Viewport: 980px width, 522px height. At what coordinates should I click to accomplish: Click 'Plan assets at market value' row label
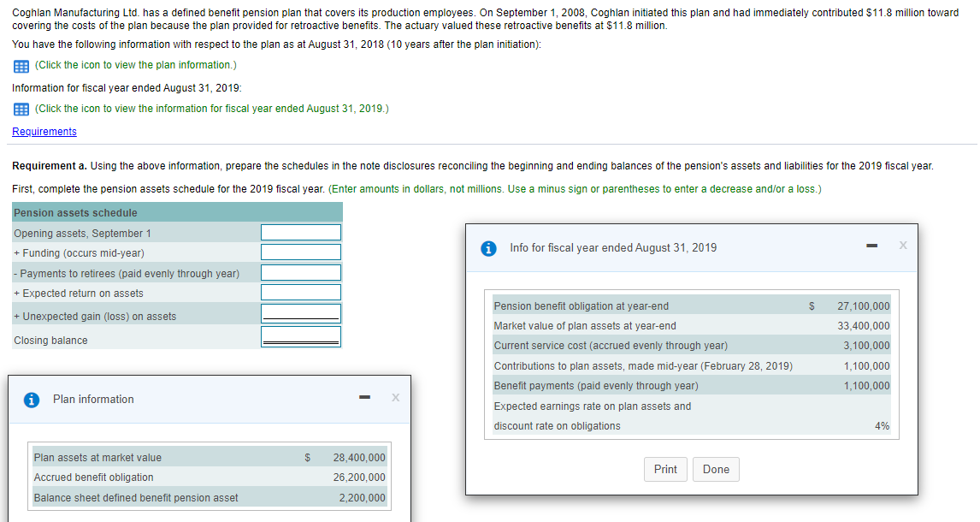click(97, 458)
